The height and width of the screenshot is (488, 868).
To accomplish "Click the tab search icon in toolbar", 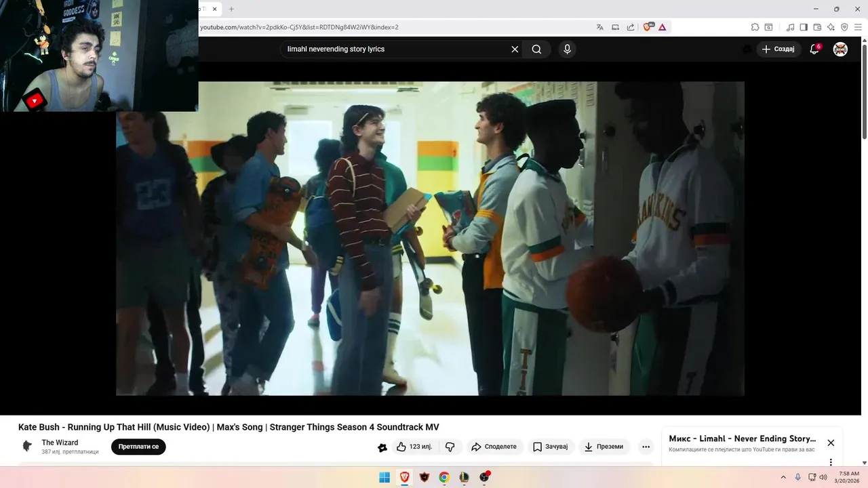I will tap(768, 27).
